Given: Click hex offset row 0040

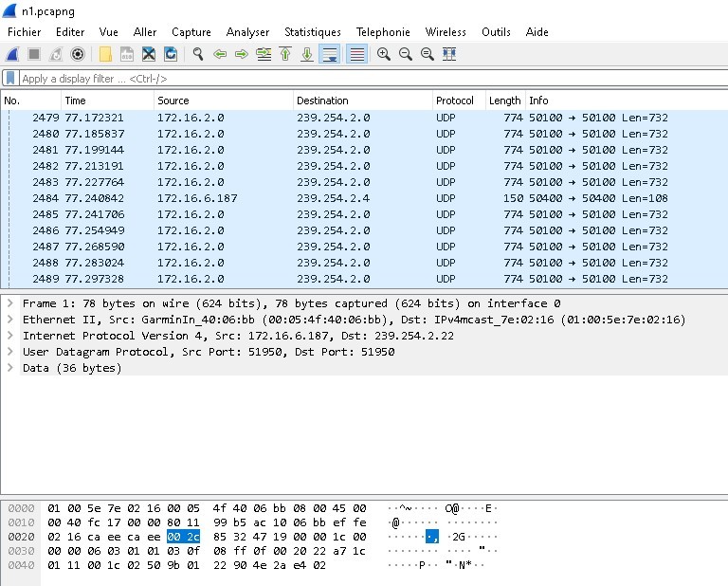Looking at the screenshot, I should pos(22,565).
